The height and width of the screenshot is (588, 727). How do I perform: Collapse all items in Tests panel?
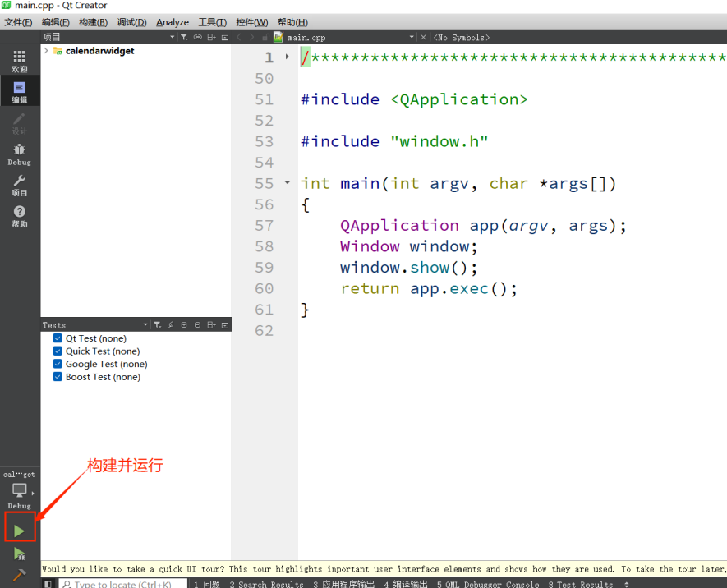tap(197, 325)
